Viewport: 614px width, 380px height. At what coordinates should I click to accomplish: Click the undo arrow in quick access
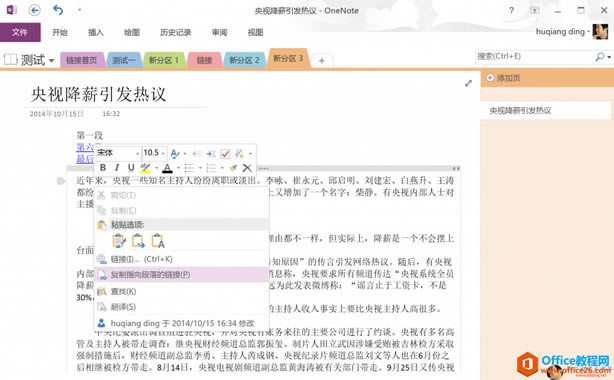58,10
